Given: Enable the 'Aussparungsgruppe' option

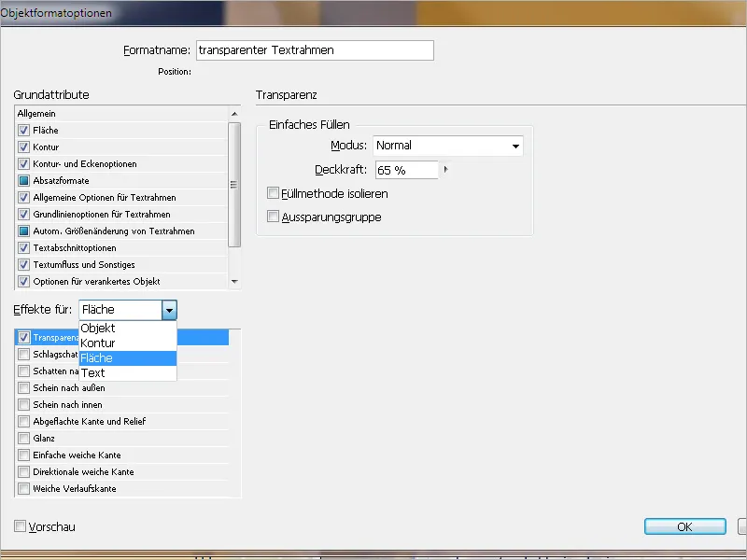Looking at the screenshot, I should click(x=272, y=217).
